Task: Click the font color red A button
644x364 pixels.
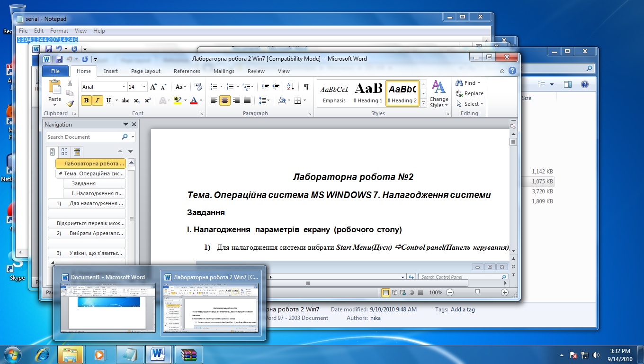Action: pos(193,100)
